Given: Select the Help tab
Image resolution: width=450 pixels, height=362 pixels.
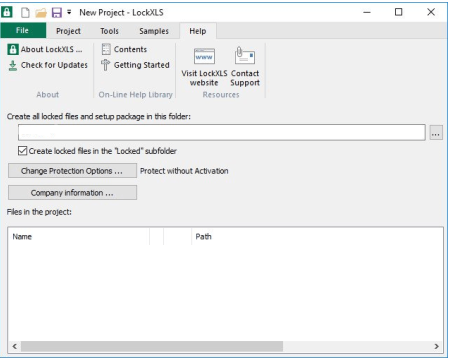Looking at the screenshot, I should pos(198,31).
